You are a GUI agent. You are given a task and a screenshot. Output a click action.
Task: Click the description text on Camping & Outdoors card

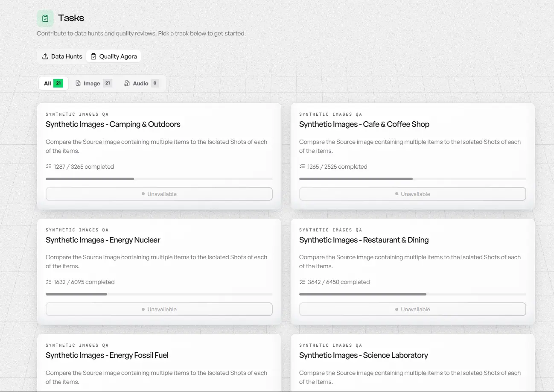(157, 146)
